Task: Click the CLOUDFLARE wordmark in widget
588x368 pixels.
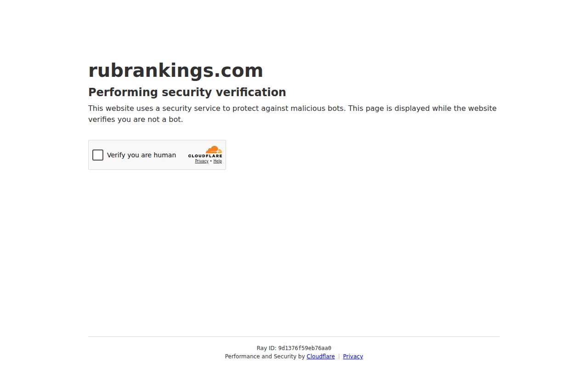Action: click(x=205, y=156)
